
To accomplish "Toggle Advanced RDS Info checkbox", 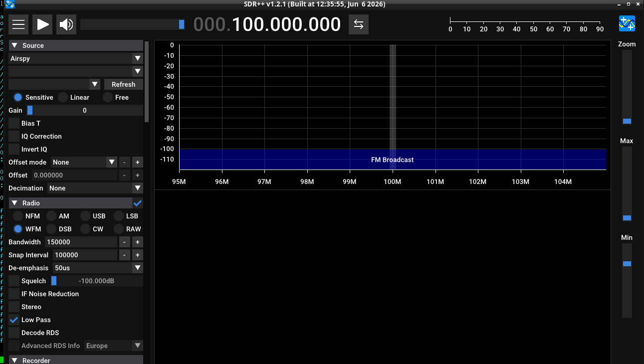I will pos(14,346).
